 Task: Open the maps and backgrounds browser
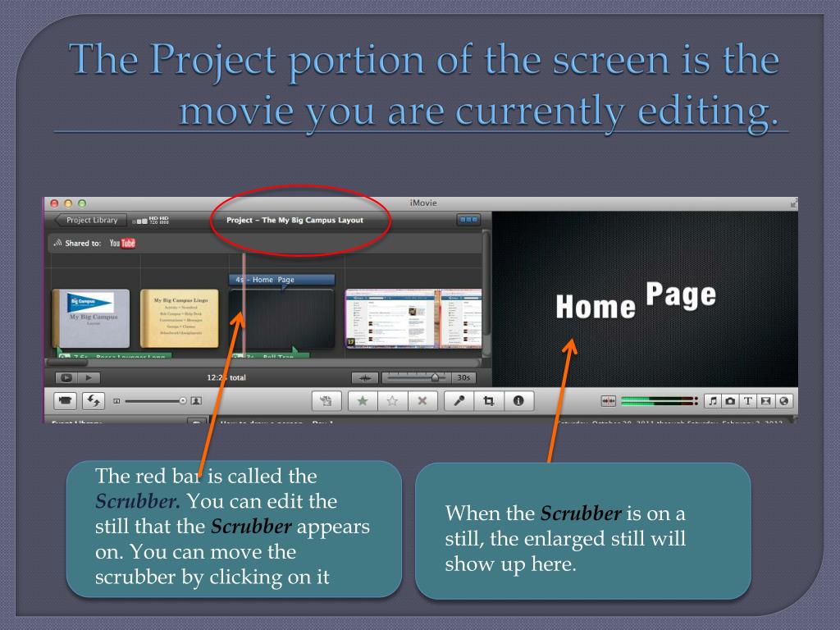tap(783, 400)
